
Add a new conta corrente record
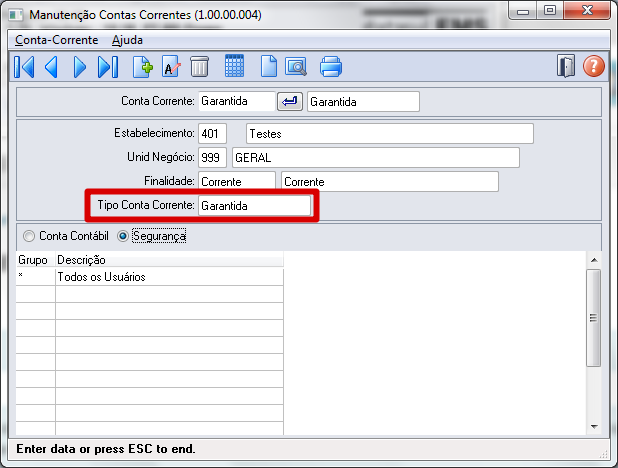click(143, 67)
